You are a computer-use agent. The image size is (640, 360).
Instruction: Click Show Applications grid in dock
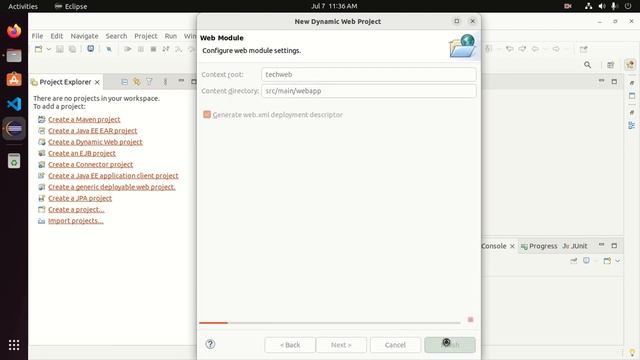pos(14,345)
